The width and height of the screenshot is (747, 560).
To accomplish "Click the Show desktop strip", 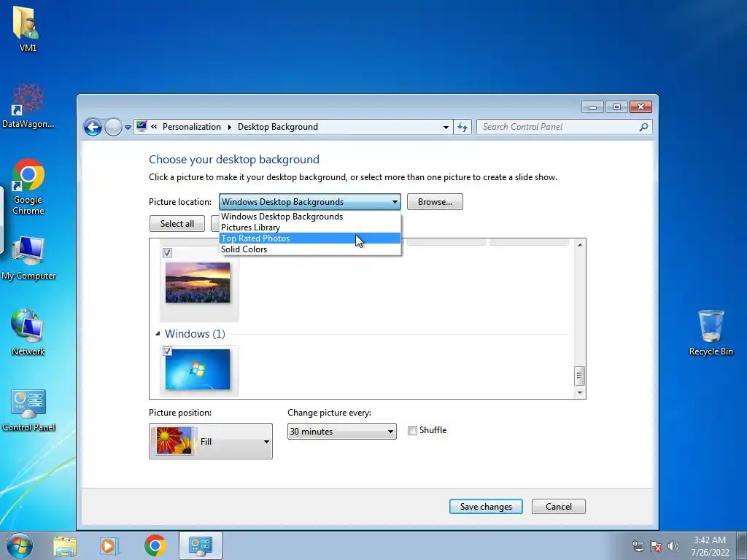I will (x=742, y=545).
